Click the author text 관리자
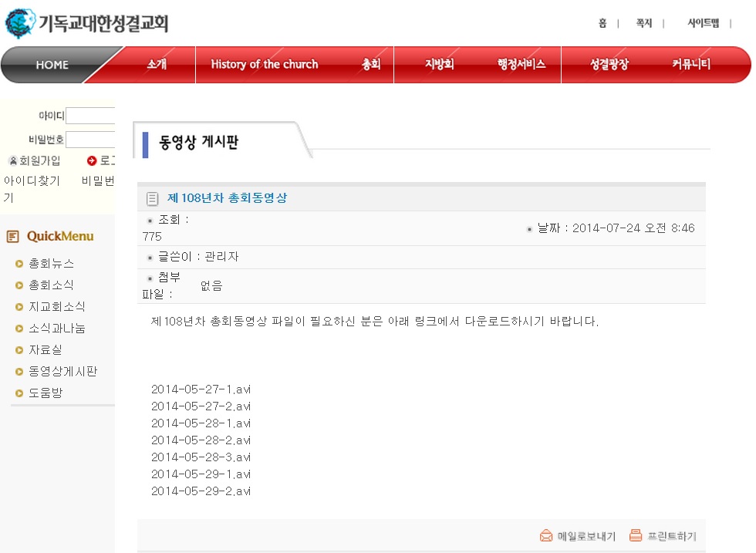The height and width of the screenshot is (553, 756). (x=221, y=257)
